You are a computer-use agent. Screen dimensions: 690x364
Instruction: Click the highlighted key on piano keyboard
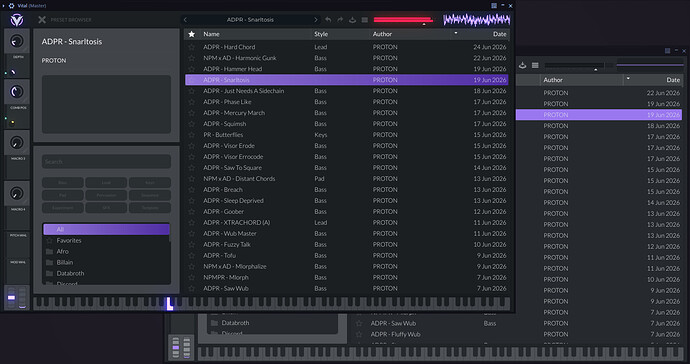pyautogui.click(x=169, y=303)
